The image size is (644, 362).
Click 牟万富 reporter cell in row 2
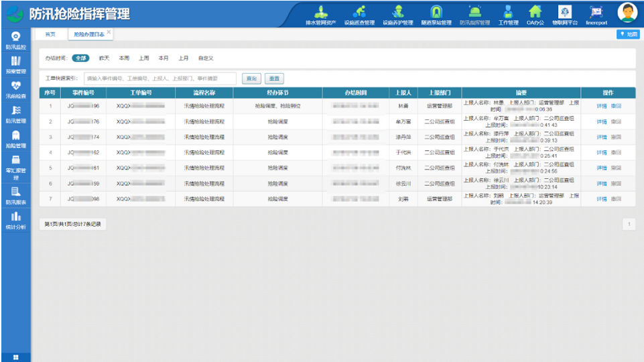pyautogui.click(x=403, y=121)
